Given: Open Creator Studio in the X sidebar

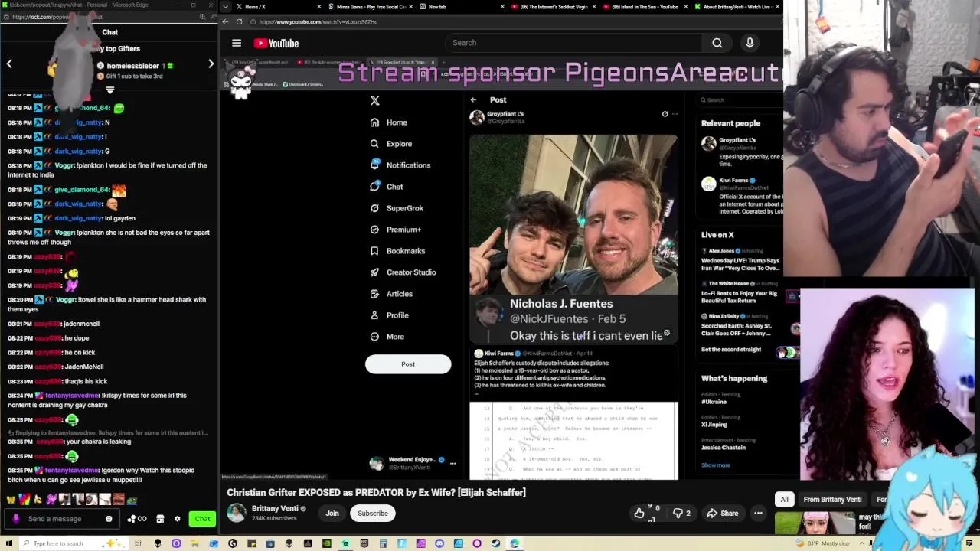Looking at the screenshot, I should (x=403, y=272).
